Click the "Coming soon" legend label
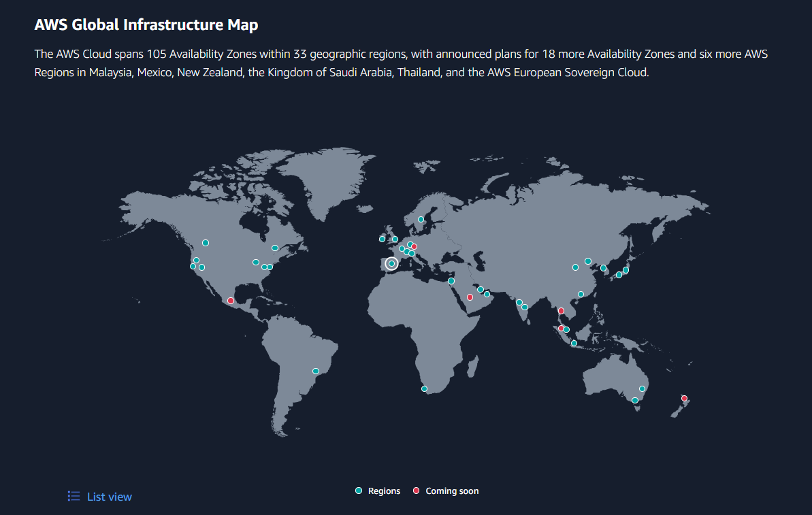The width and height of the screenshot is (812, 515). click(x=452, y=491)
